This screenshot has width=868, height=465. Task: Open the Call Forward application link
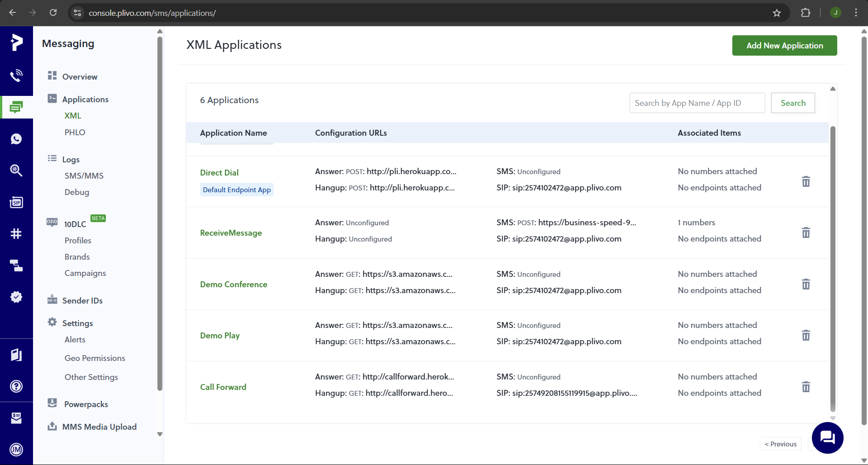[x=223, y=387]
